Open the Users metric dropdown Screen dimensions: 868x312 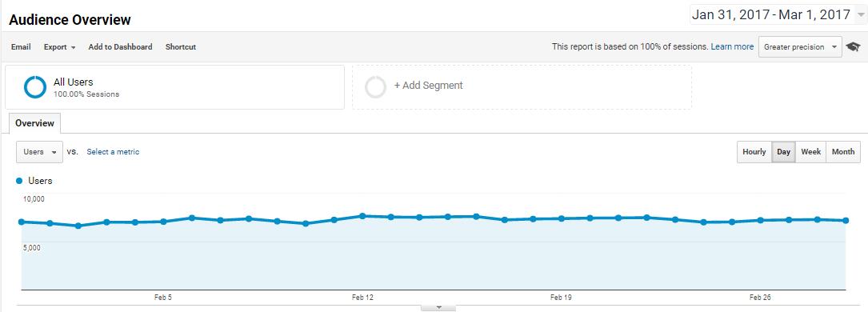point(39,151)
